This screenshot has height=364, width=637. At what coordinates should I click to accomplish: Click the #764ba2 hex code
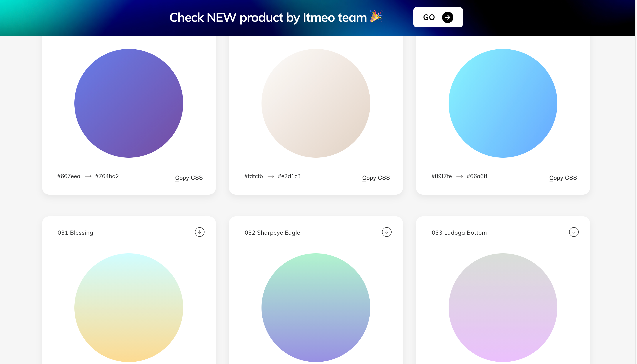(x=107, y=176)
